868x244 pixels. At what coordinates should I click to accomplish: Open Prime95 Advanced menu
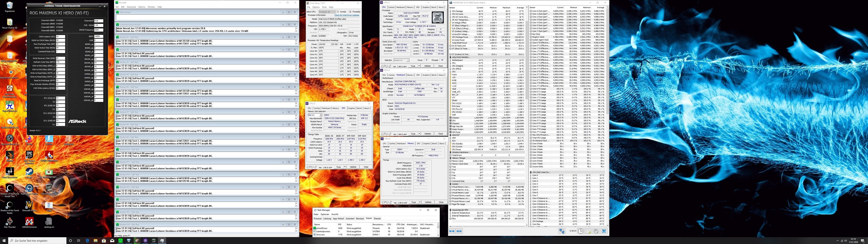click(x=131, y=7)
